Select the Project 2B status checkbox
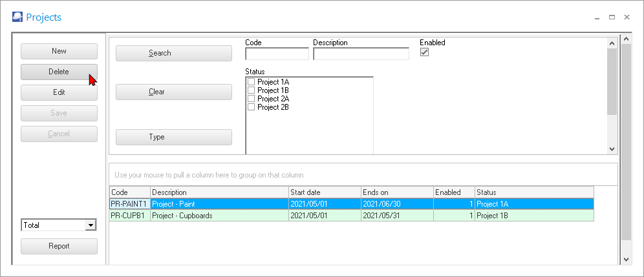644x277 pixels. pyautogui.click(x=252, y=107)
